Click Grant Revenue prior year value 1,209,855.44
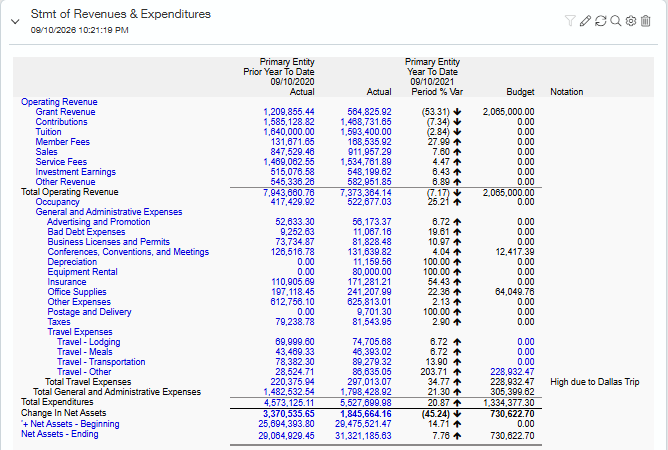The width and height of the screenshot is (668, 450). pyautogui.click(x=289, y=112)
